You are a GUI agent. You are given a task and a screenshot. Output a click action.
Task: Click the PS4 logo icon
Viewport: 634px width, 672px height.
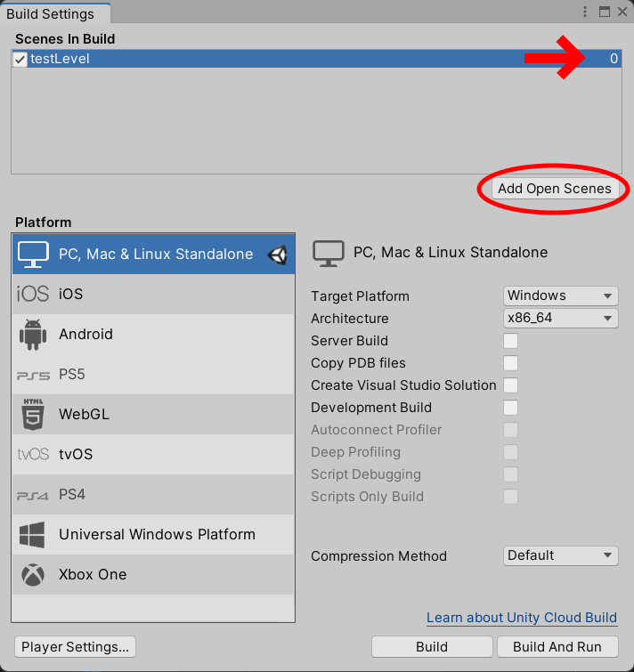click(x=33, y=496)
